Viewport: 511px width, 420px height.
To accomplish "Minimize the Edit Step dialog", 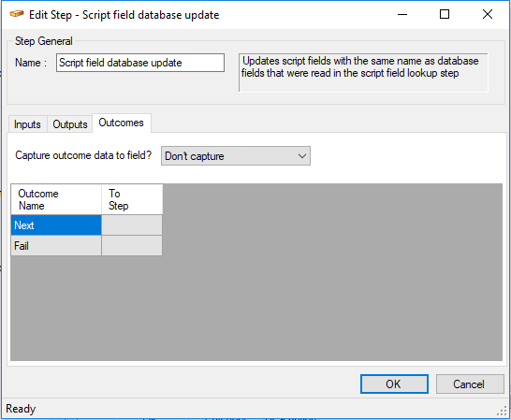I will tap(402, 14).
